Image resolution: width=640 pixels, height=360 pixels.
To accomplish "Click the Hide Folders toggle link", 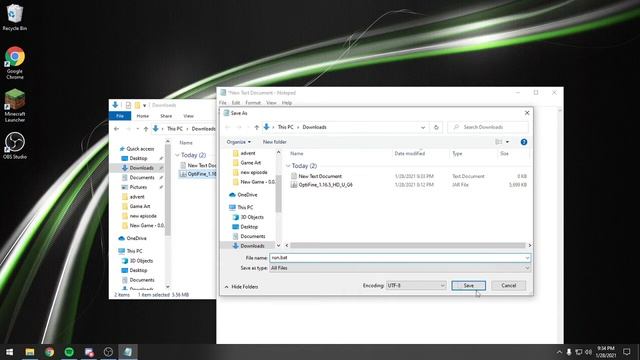I will click(x=241, y=287).
